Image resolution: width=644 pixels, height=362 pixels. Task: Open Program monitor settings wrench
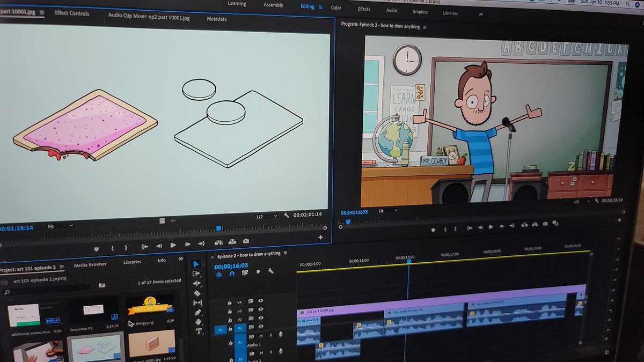tap(595, 201)
